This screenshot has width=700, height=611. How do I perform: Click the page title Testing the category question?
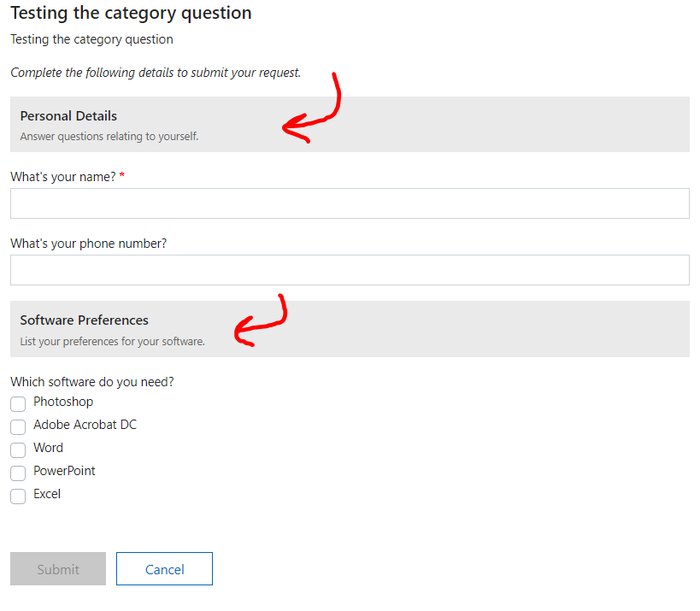pyautogui.click(x=131, y=13)
